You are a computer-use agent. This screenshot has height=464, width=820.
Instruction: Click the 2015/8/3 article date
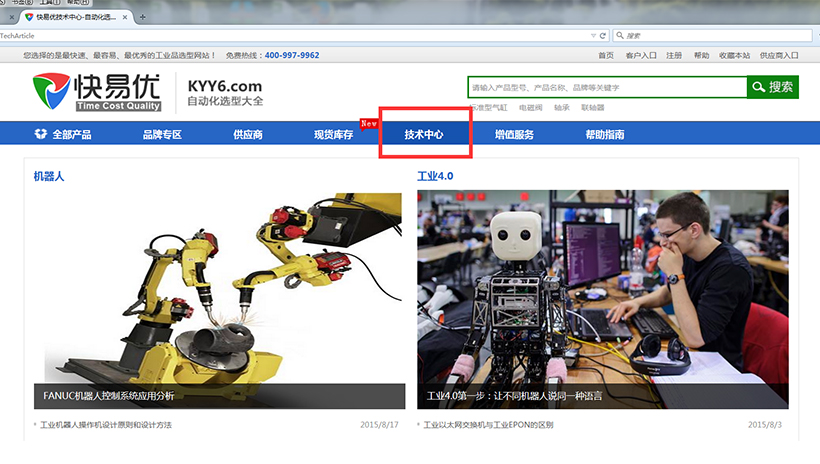coord(765,425)
